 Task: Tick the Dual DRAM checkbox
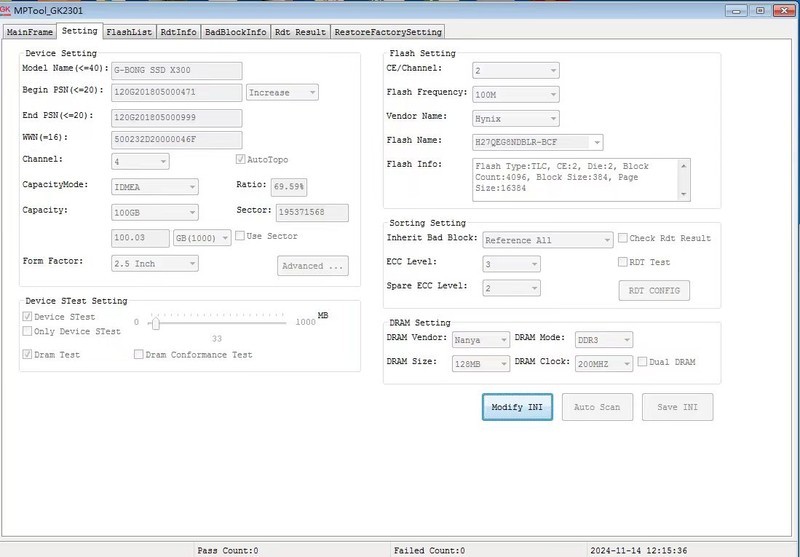tap(643, 362)
